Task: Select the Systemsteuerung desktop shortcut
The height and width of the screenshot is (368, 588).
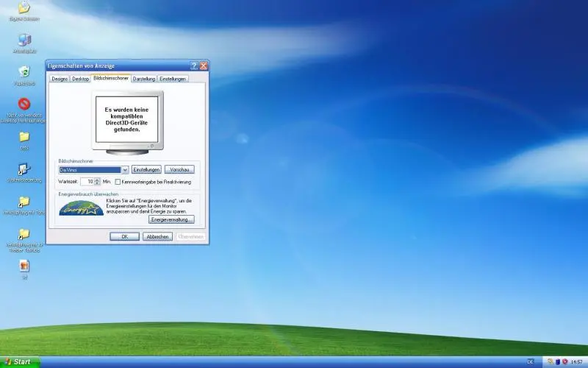Action: [x=24, y=169]
